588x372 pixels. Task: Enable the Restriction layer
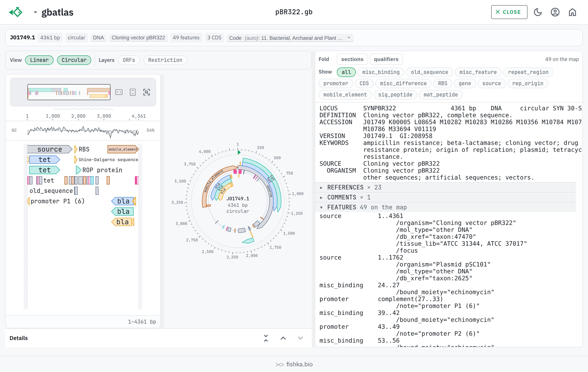(x=165, y=60)
